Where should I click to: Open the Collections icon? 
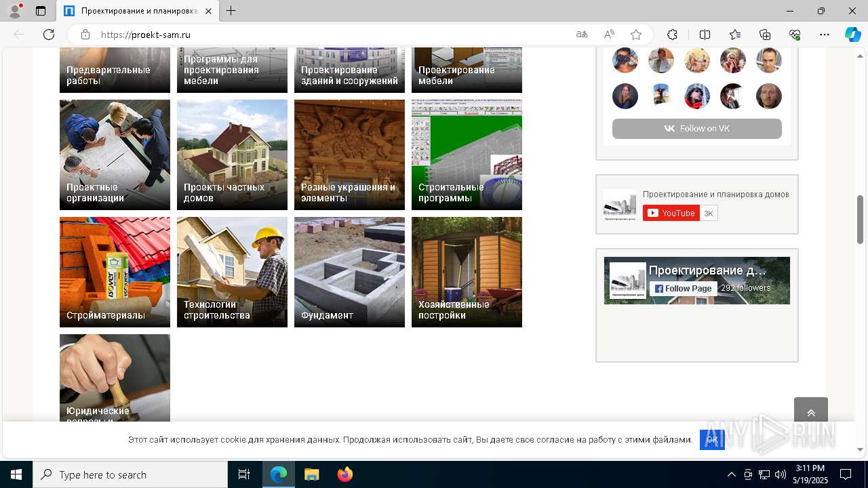tap(765, 35)
